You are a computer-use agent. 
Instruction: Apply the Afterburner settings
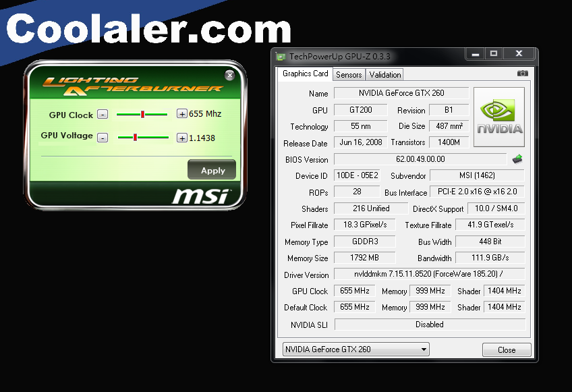212,170
